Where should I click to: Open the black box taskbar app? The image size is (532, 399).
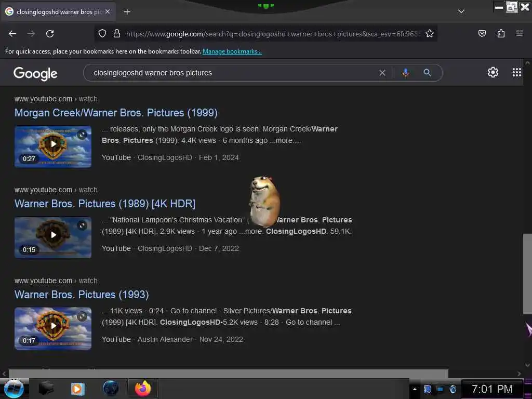point(46,389)
